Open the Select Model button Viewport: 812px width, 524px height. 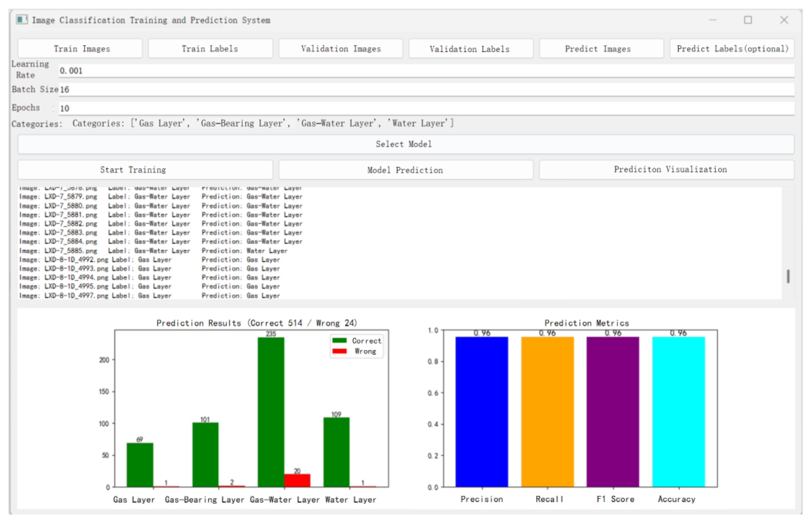pos(405,144)
